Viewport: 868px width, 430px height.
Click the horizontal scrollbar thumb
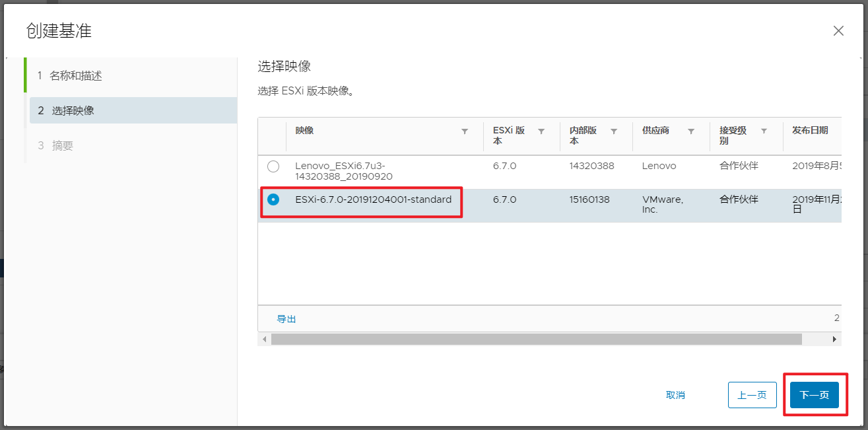[536, 339]
